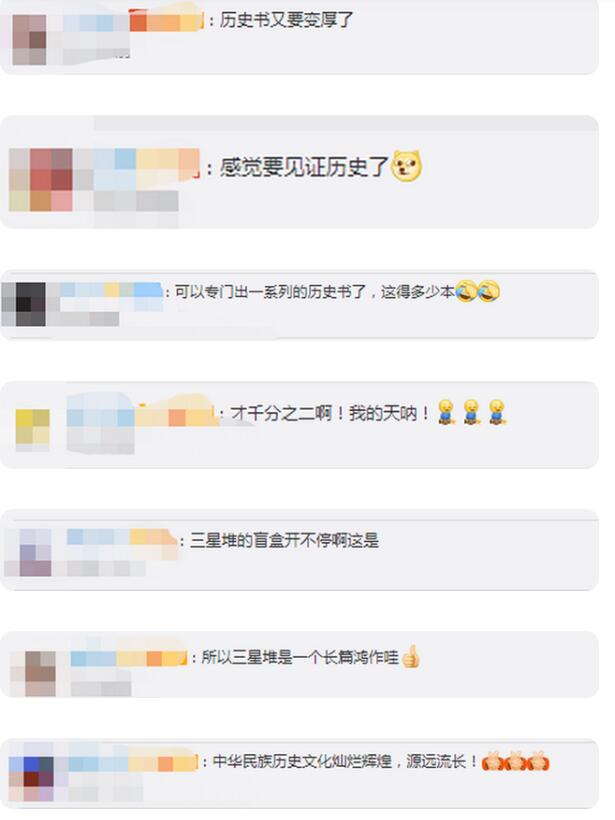This screenshot has height=820, width=615.
Task: Click the second laughing-crying emoji in third comment
Action: [489, 291]
